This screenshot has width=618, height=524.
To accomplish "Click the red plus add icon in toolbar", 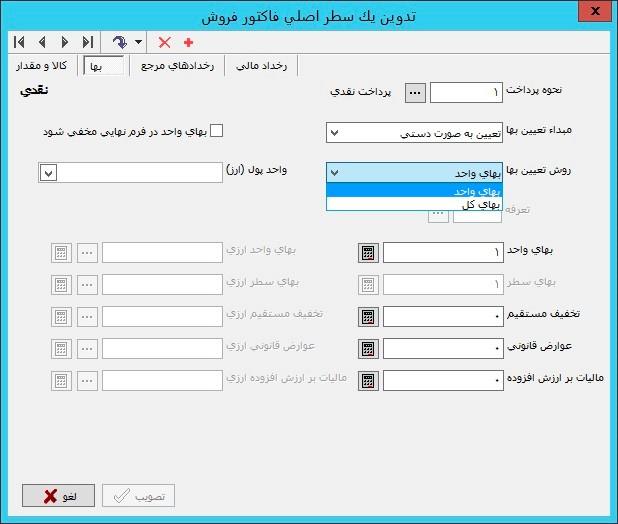I will click(x=188, y=42).
